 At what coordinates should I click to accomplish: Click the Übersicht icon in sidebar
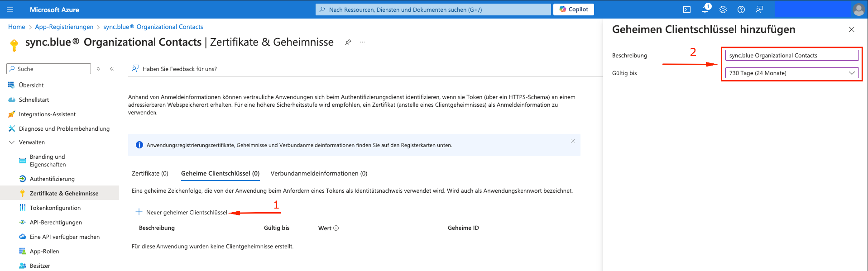click(x=11, y=85)
